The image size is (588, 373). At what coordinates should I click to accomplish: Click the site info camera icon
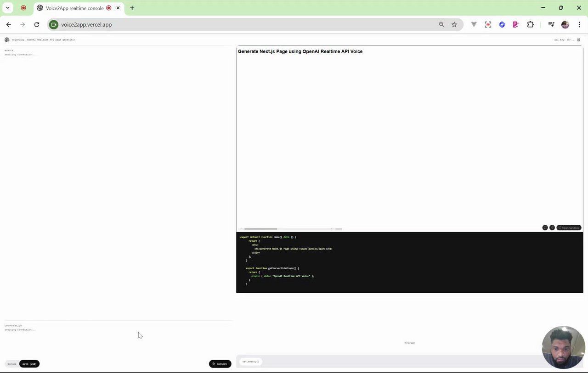(x=54, y=25)
